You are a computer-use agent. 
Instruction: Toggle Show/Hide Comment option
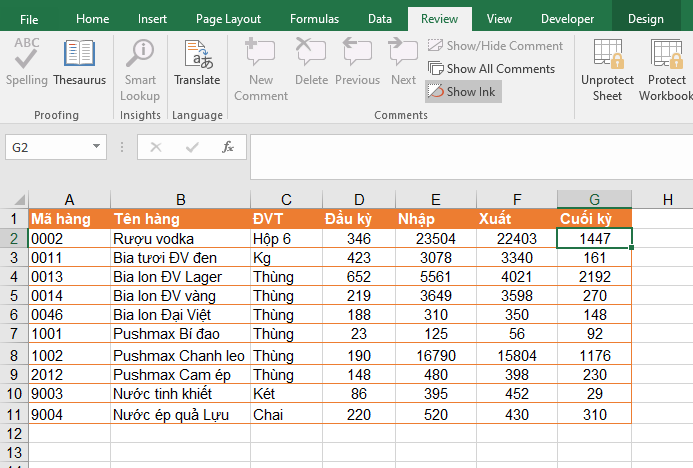(x=495, y=45)
